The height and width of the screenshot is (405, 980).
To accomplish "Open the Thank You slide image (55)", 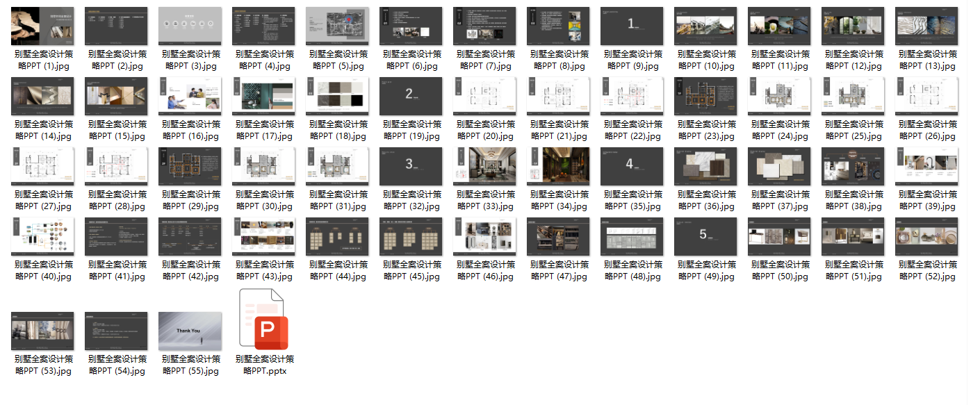I will tap(190, 330).
